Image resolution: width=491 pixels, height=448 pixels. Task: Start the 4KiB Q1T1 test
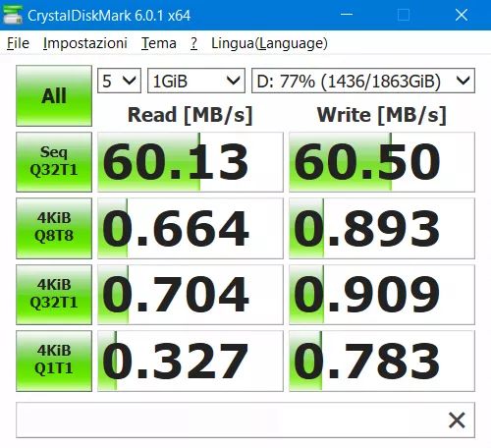(x=54, y=361)
